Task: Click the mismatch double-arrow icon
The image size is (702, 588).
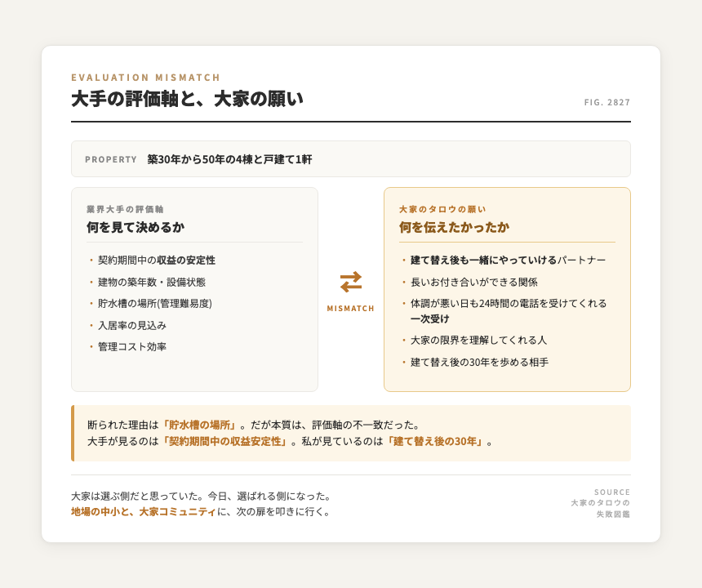Action: coord(350,282)
